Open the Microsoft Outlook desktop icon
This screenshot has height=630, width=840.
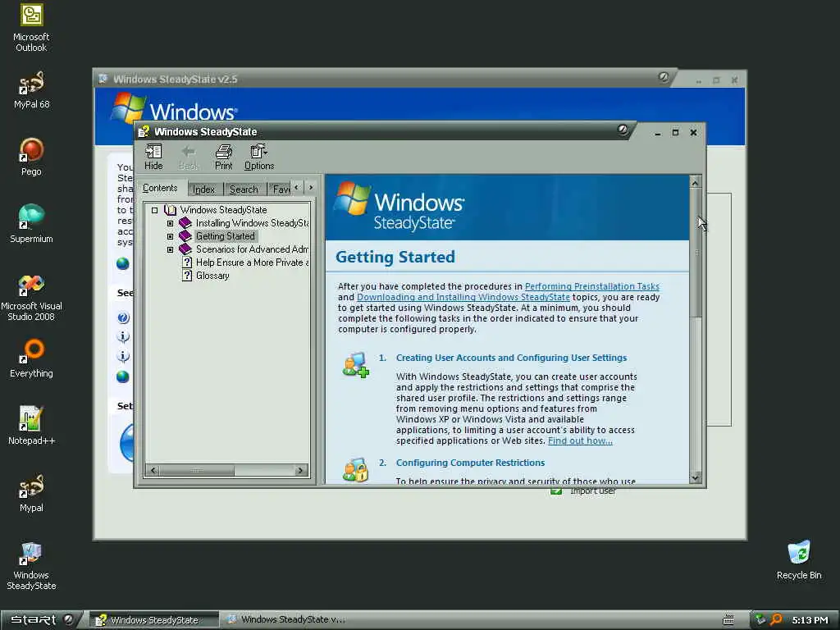pyautogui.click(x=31, y=28)
